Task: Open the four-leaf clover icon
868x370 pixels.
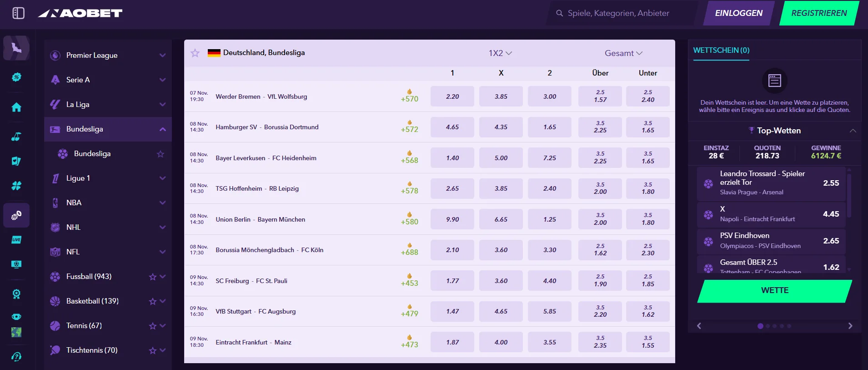Action: [16, 186]
